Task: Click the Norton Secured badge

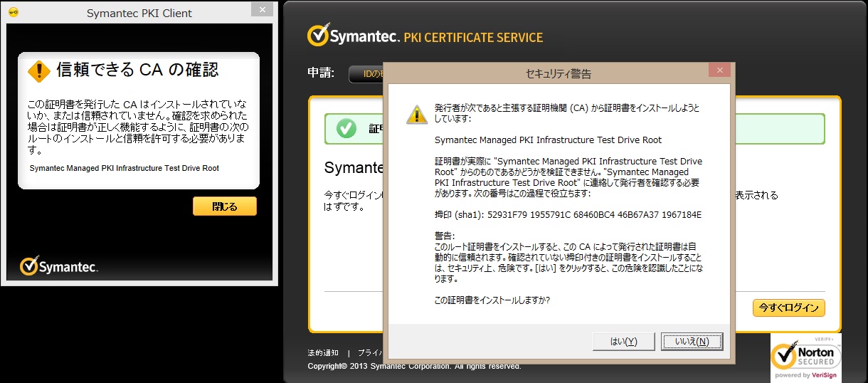Action: pos(805,357)
